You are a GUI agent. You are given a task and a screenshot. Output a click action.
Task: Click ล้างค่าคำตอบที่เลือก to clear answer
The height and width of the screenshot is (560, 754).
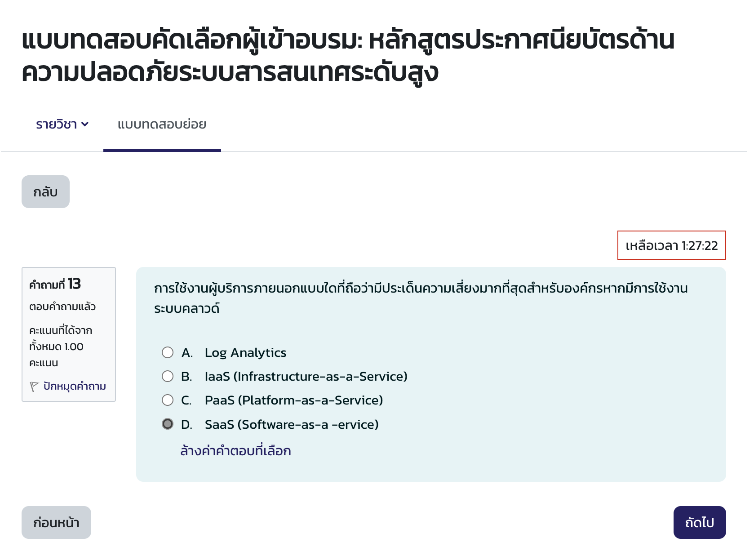pyautogui.click(x=236, y=450)
